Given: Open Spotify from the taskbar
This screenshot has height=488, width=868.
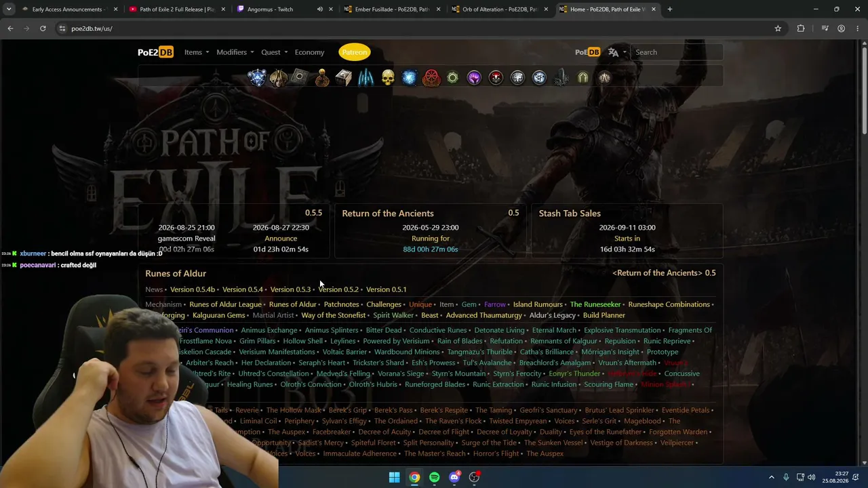Looking at the screenshot, I should coord(435,477).
